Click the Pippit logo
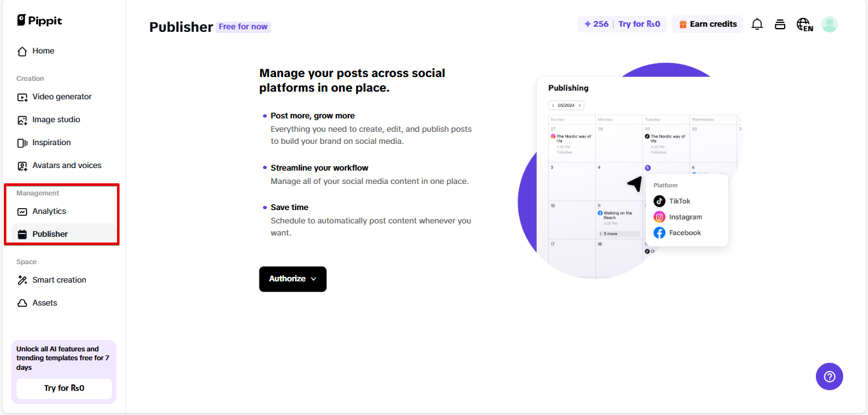This screenshot has width=868, height=415. [39, 20]
